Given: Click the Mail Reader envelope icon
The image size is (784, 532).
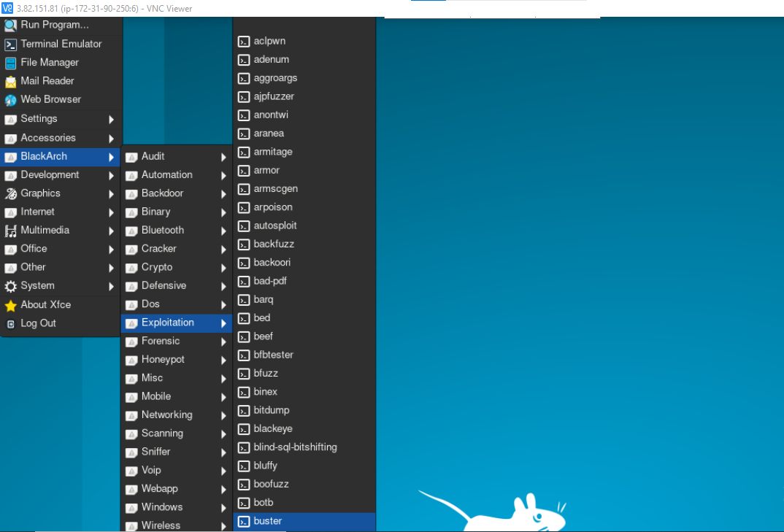Looking at the screenshot, I should pyautogui.click(x=10, y=82).
